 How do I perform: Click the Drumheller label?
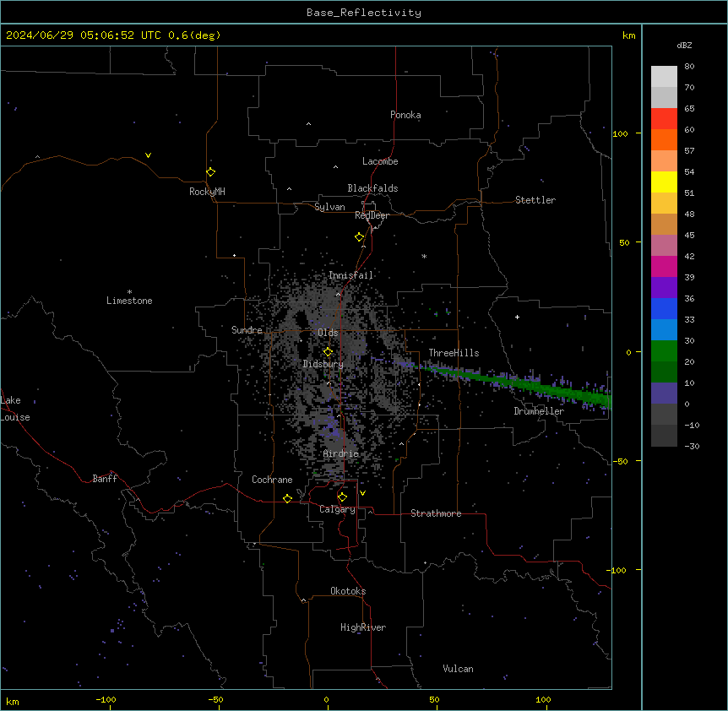539,411
